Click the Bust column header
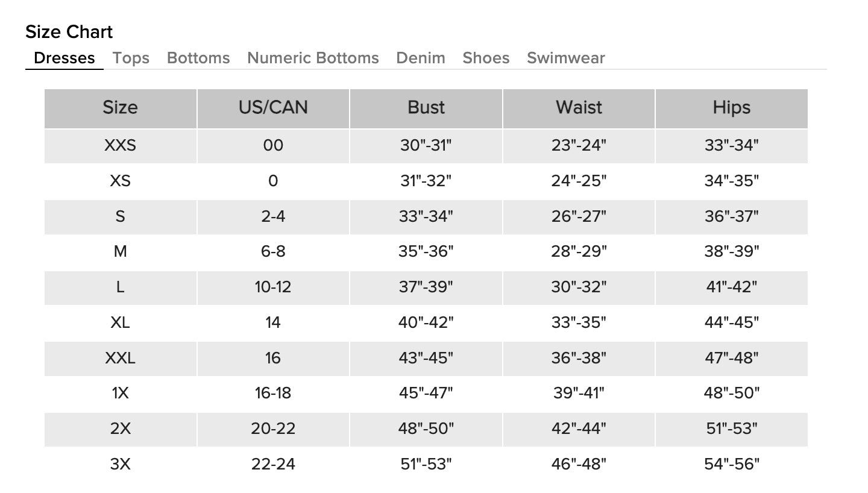This screenshot has height=493, width=868. pos(426,108)
